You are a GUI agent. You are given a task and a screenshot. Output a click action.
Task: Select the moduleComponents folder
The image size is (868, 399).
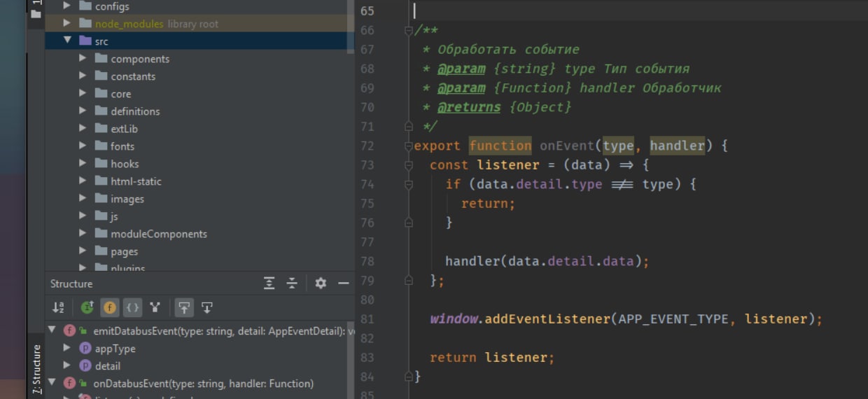158,234
